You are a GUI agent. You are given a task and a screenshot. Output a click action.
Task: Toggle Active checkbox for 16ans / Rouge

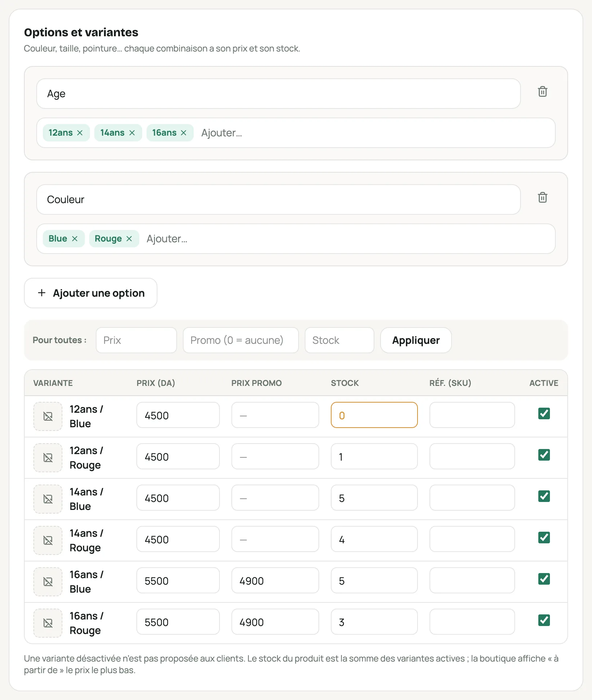[x=544, y=620]
